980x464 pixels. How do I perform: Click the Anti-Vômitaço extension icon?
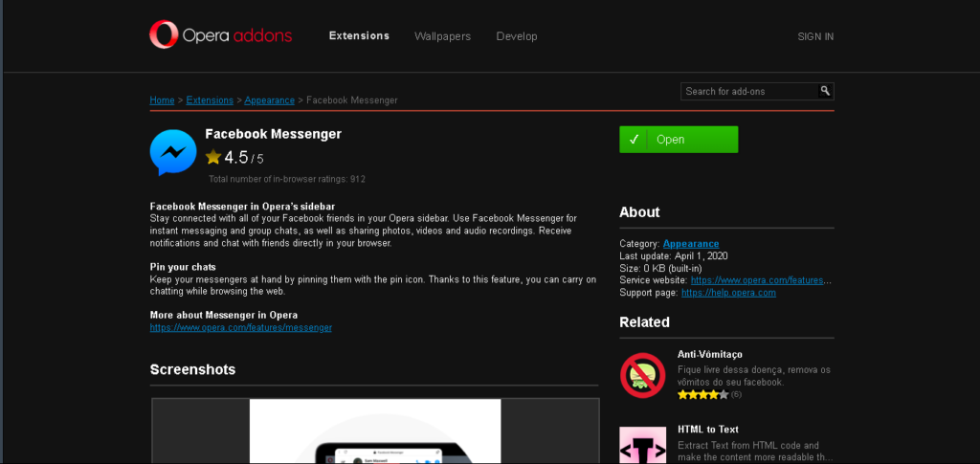(642, 375)
